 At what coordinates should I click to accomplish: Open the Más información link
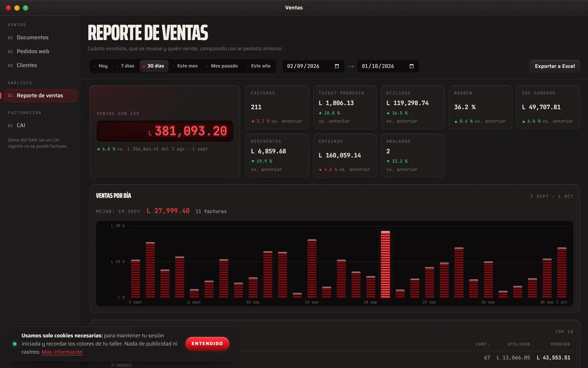pyautogui.click(x=62, y=352)
